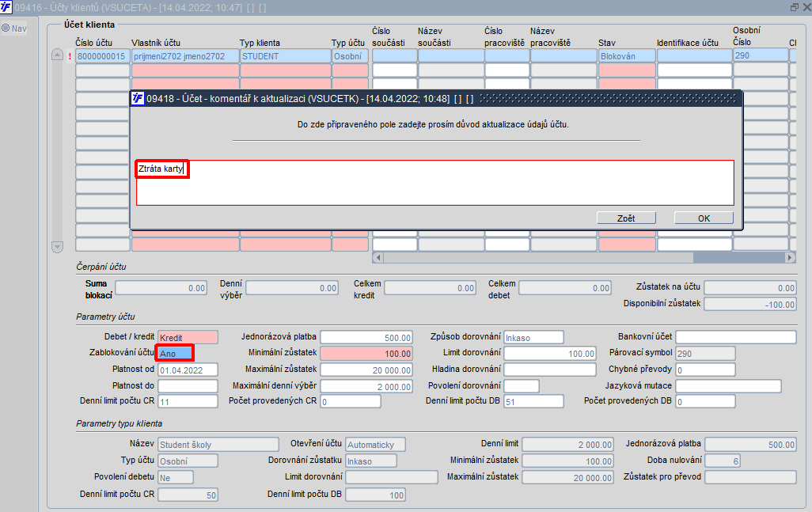Click the Zpět button in comment dialog
812x512 pixels.
click(x=626, y=218)
